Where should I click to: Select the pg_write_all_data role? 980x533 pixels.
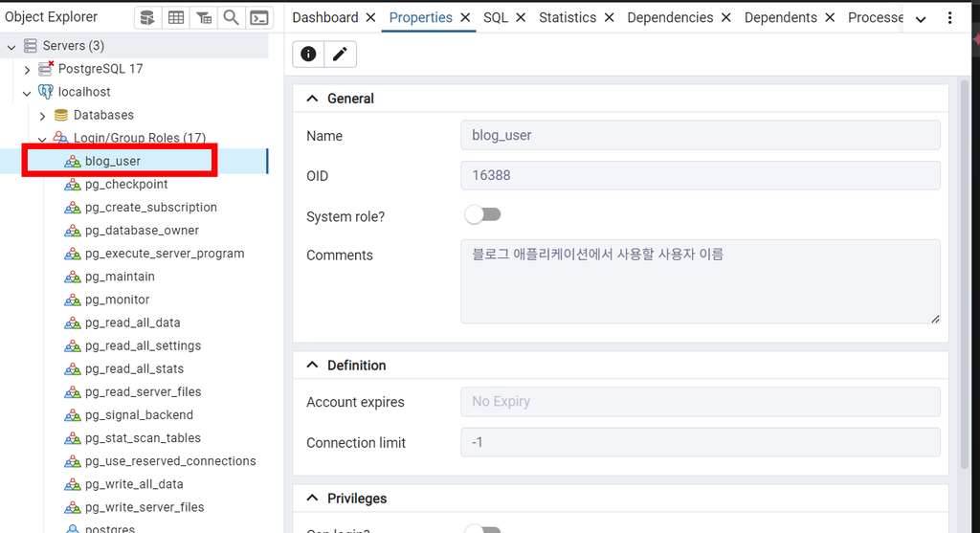[x=134, y=485]
